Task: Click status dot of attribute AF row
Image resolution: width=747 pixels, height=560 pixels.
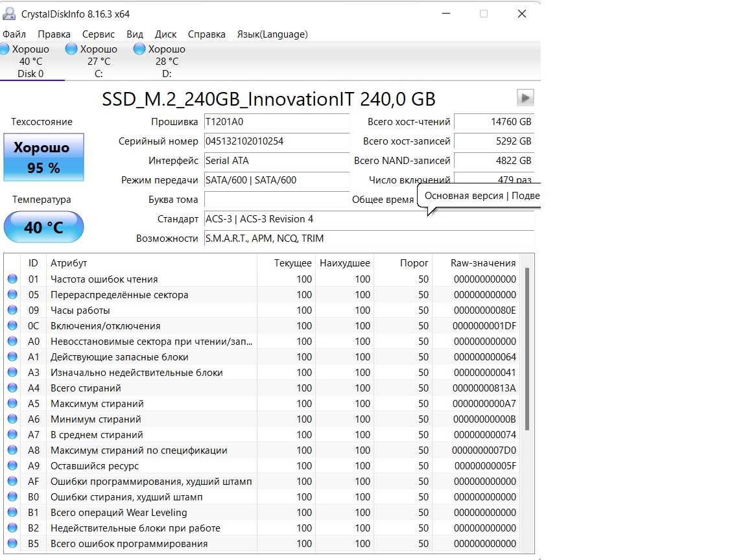Action: coord(12,481)
